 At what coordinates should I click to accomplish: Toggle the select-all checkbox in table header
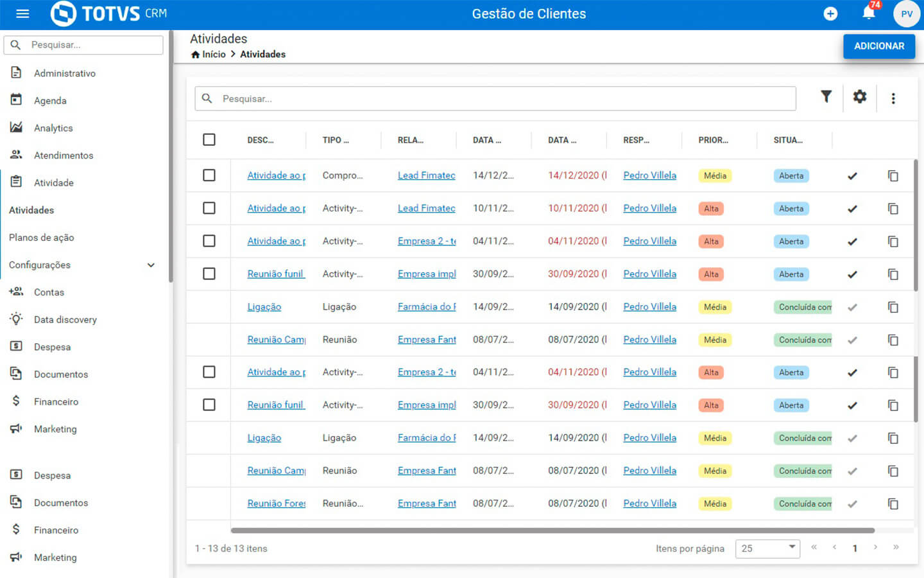point(209,140)
